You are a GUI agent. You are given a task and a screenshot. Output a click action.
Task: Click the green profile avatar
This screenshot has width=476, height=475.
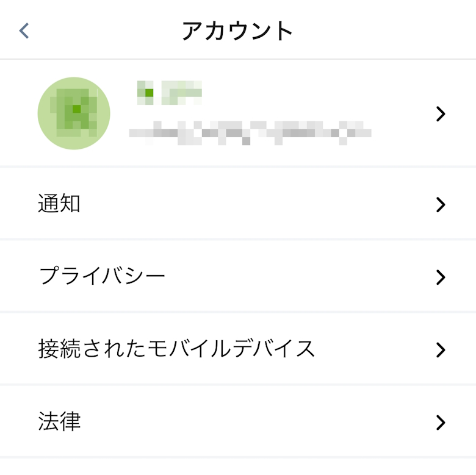[x=74, y=113]
